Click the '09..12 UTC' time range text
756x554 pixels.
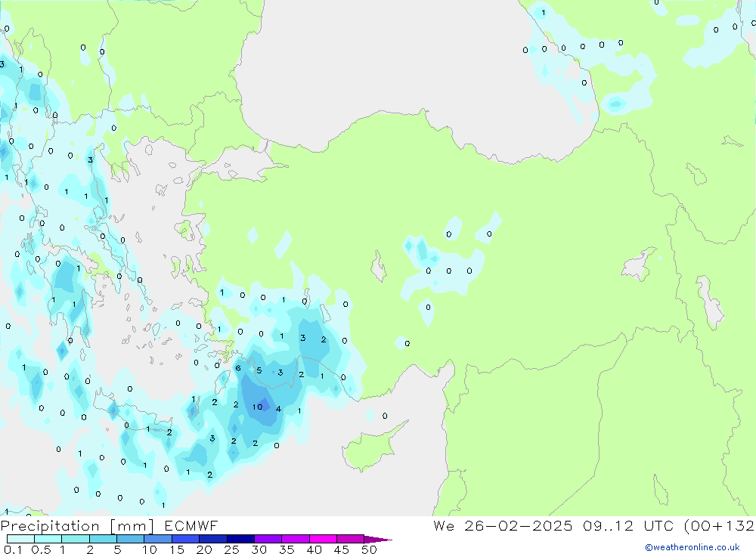click(x=629, y=526)
